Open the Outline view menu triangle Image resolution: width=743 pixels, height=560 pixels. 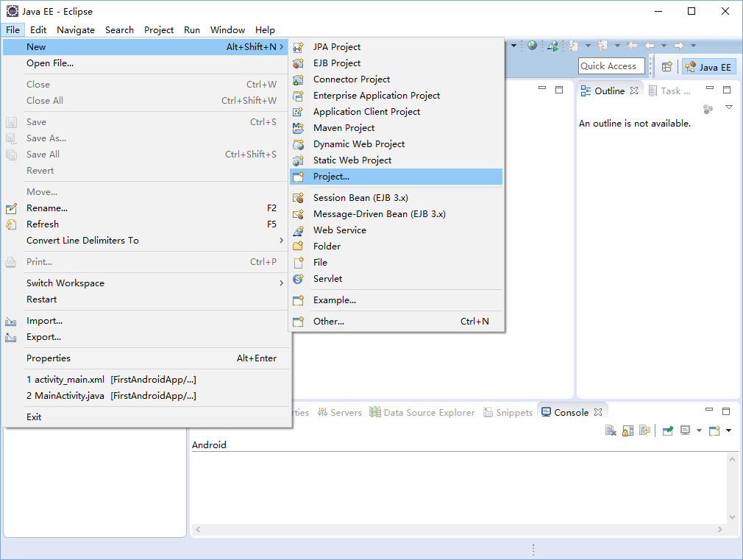[x=729, y=107]
